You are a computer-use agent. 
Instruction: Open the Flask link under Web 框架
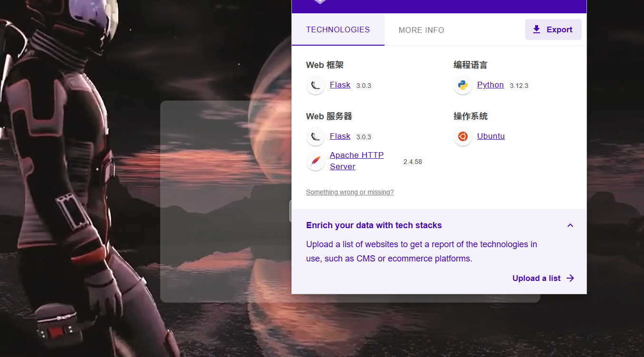pos(340,85)
